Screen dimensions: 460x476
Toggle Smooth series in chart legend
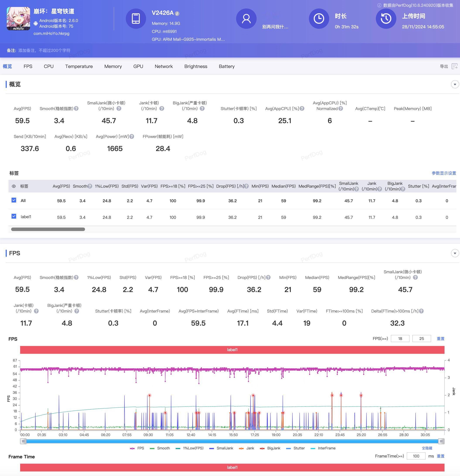click(x=160, y=448)
